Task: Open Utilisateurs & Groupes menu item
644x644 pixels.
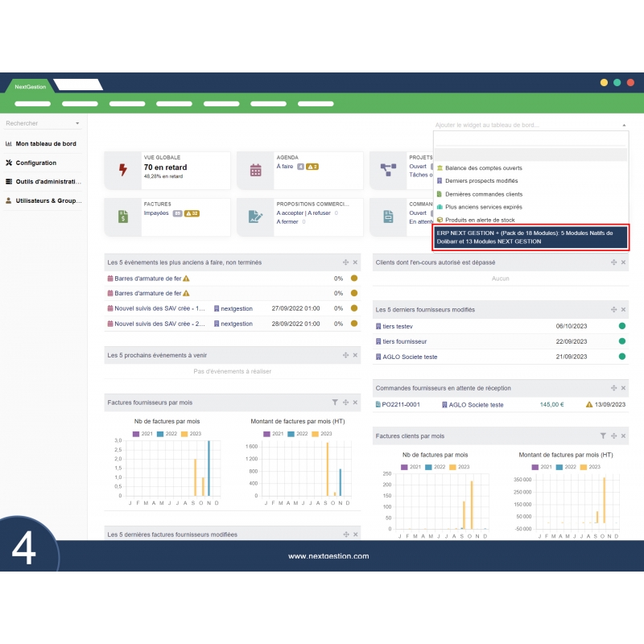Action: pyautogui.click(x=48, y=200)
